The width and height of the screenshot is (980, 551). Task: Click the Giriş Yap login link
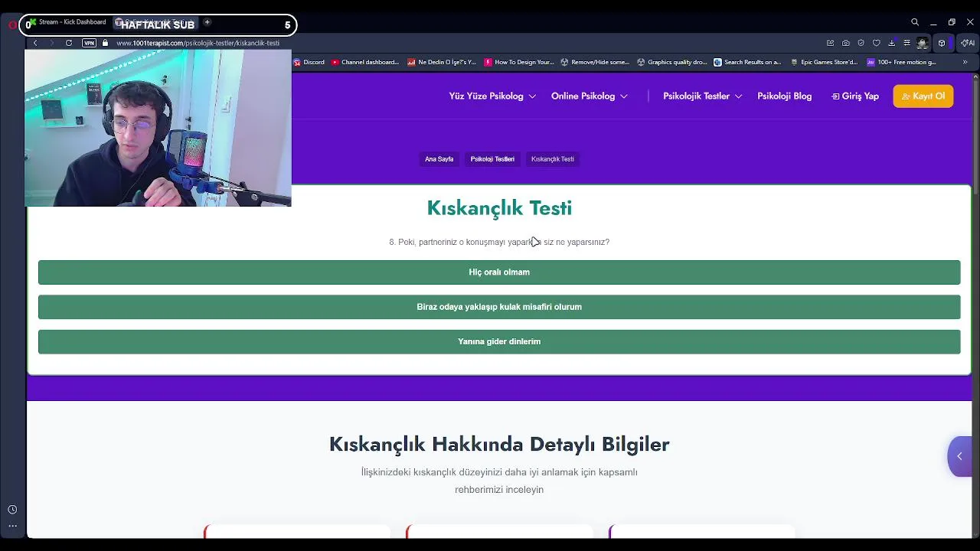[x=855, y=96]
